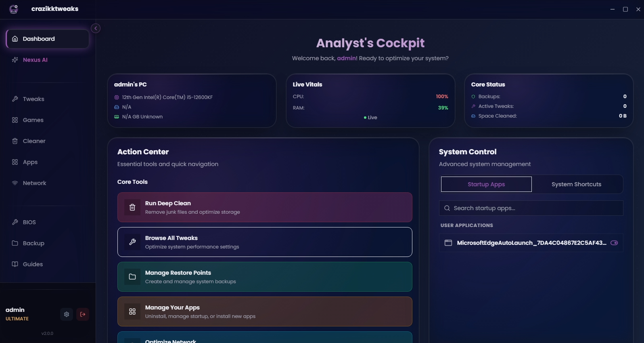Go to the Network sidebar item

(x=34, y=183)
